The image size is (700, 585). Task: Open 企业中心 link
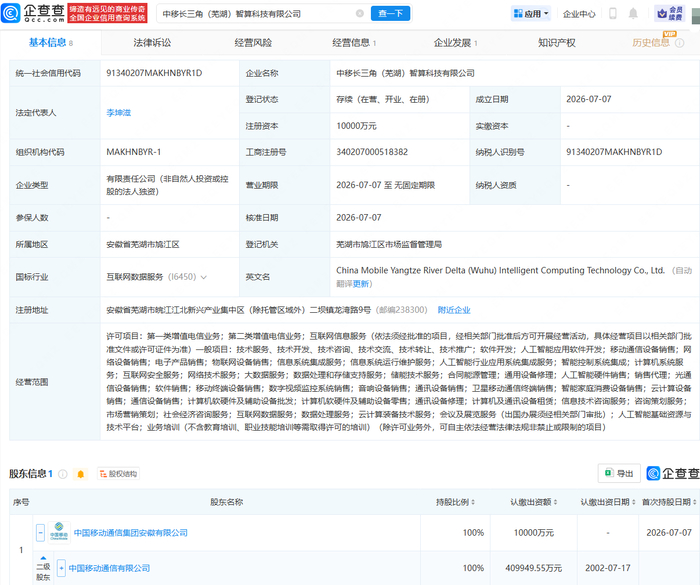(x=579, y=14)
